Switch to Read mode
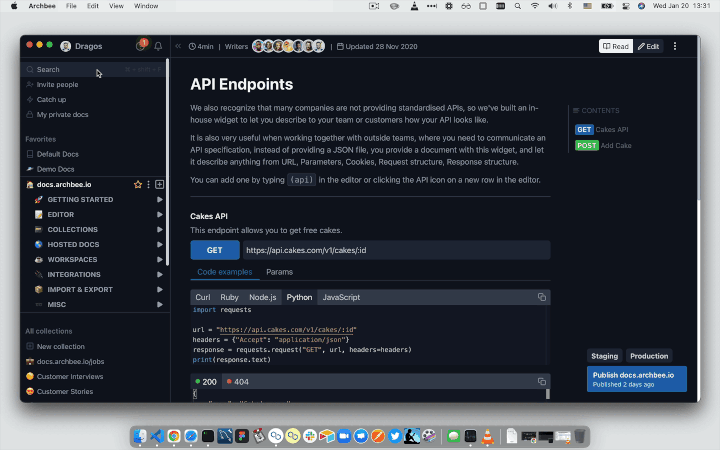Image resolution: width=720 pixels, height=450 pixels. (x=616, y=46)
